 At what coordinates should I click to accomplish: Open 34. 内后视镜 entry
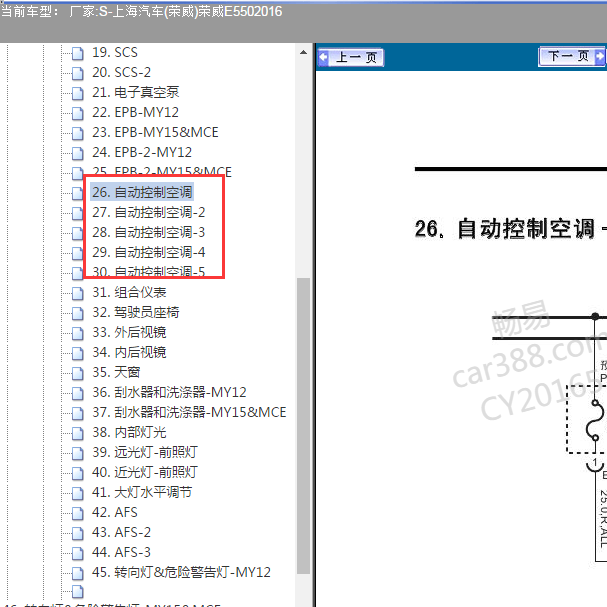[129, 352]
